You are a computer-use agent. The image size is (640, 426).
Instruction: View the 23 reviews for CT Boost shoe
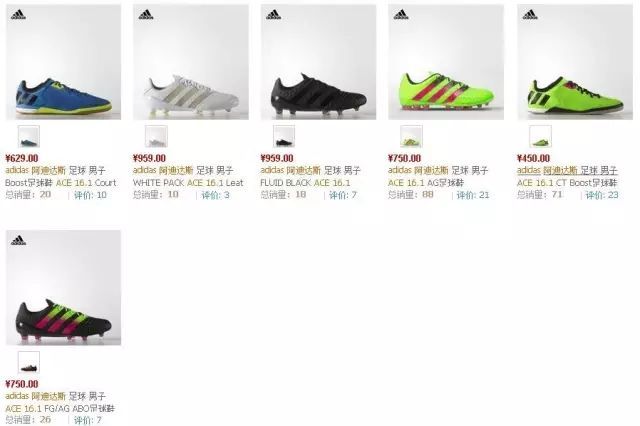click(x=602, y=195)
